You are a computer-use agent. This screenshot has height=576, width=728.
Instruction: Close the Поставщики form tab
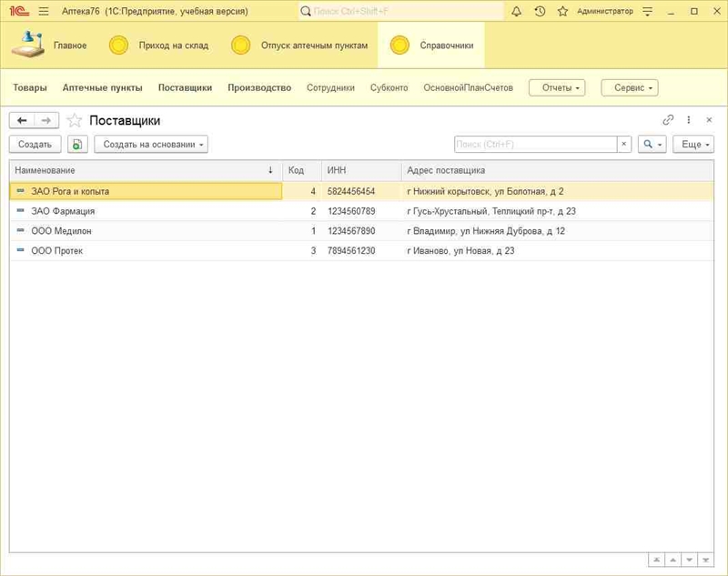tap(709, 120)
